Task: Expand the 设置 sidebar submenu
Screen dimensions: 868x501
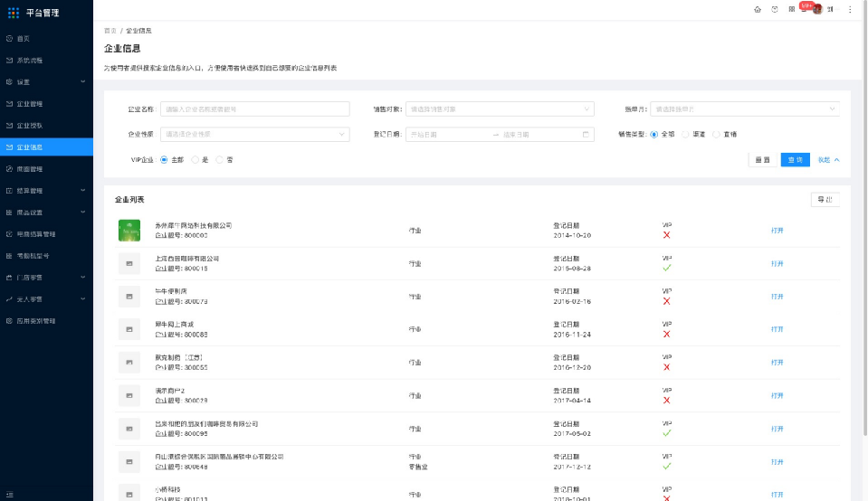Action: click(46, 81)
